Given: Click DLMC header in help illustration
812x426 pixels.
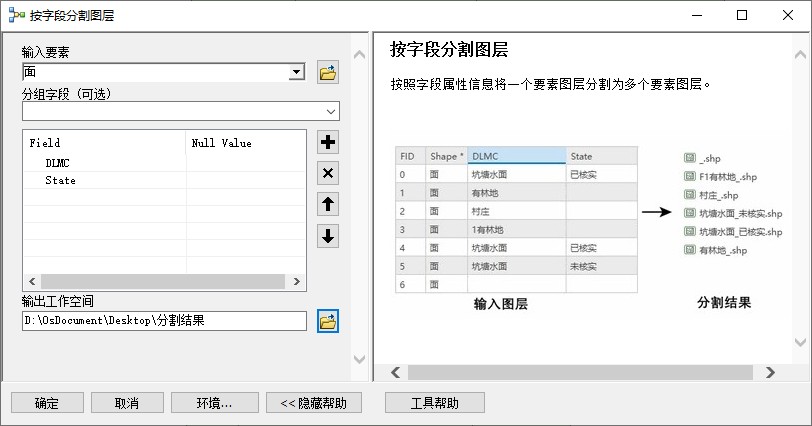Looking at the screenshot, I should pyautogui.click(x=516, y=156).
